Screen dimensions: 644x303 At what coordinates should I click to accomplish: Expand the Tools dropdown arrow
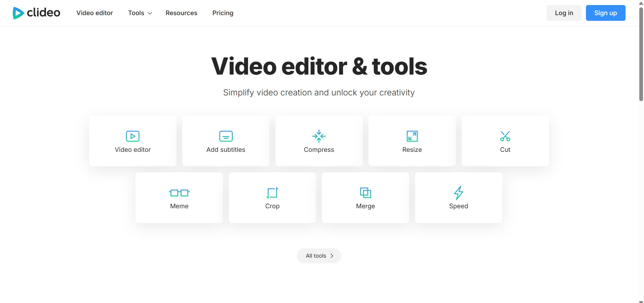[x=150, y=13]
